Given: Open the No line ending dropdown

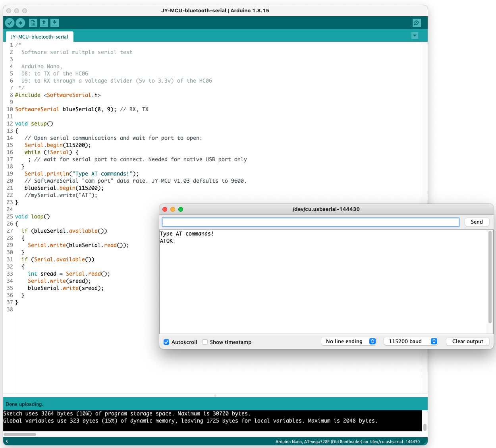Looking at the screenshot, I should 349,341.
